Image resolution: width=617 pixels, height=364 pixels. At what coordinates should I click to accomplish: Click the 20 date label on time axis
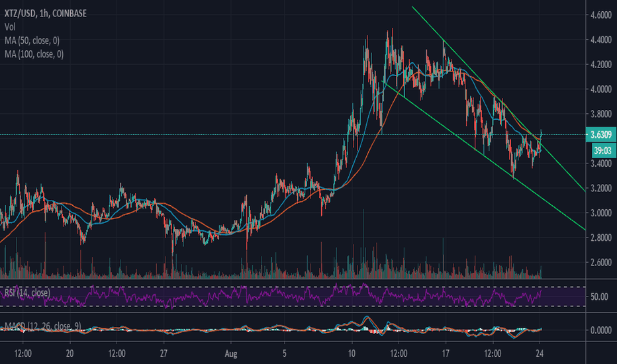pyautogui.click(x=70, y=353)
